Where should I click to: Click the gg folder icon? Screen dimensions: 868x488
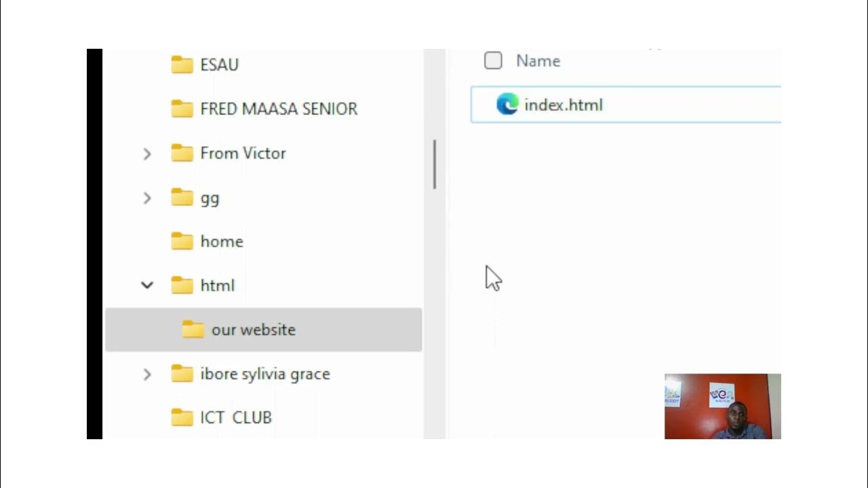[182, 197]
